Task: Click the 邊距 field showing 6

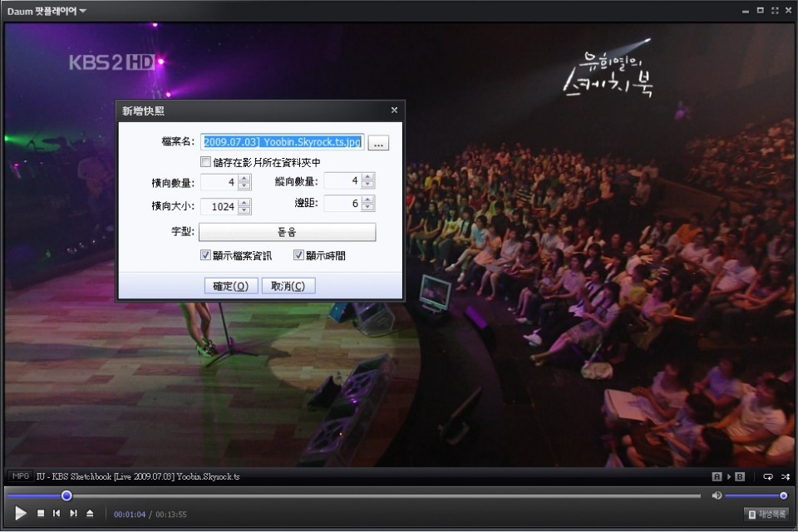Action: [343, 203]
